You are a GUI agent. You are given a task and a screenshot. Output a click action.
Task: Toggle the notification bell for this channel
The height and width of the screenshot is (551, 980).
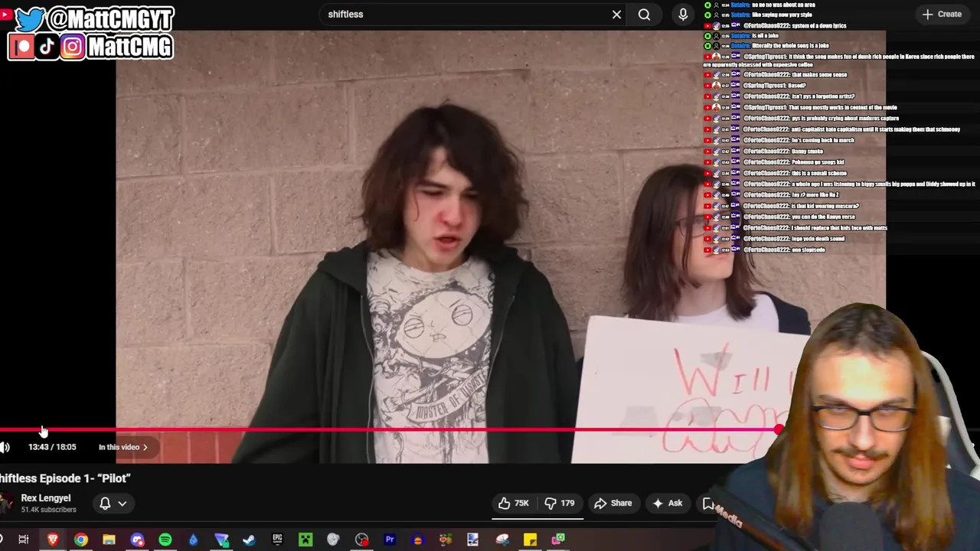[x=105, y=503]
